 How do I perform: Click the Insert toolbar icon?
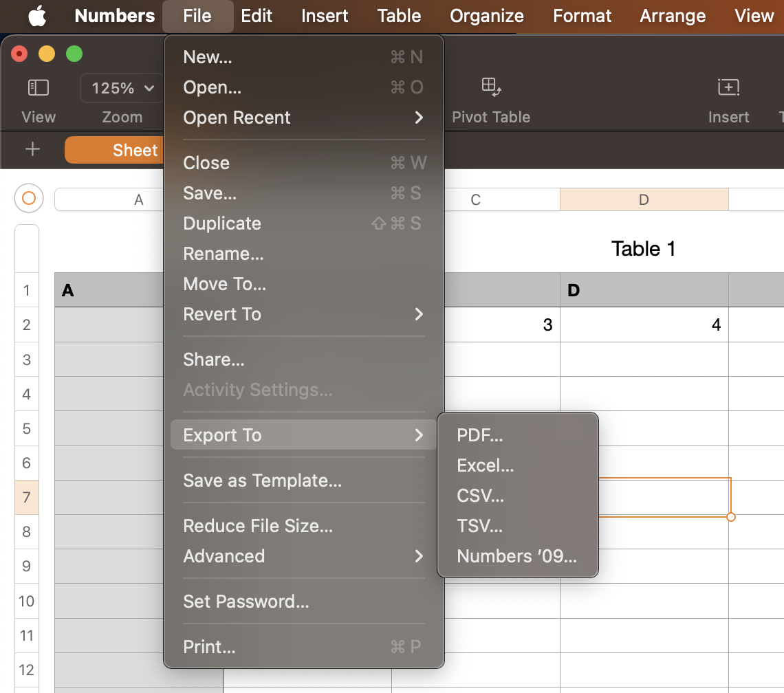coord(728,87)
